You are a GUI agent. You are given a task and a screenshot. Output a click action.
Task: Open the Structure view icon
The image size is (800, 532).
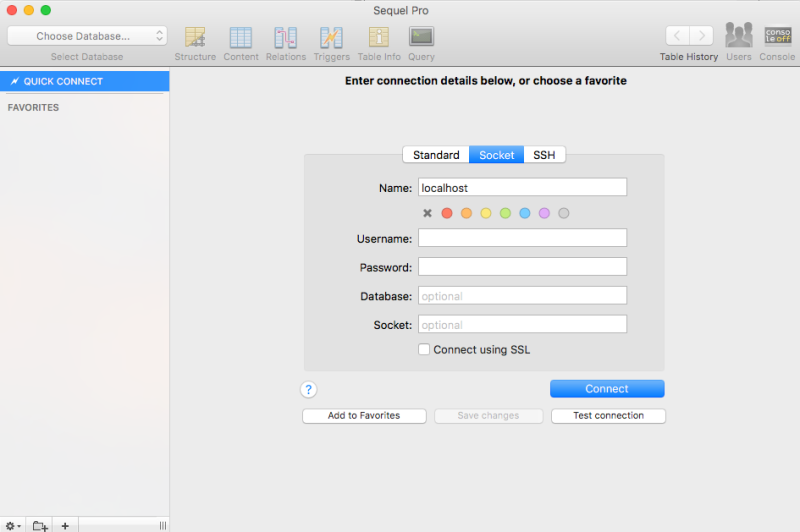click(x=195, y=37)
